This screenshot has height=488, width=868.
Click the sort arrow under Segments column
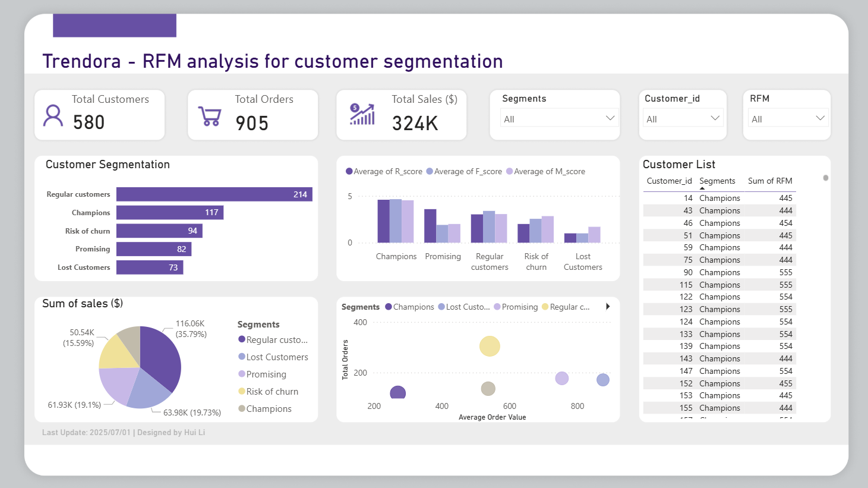(x=702, y=188)
